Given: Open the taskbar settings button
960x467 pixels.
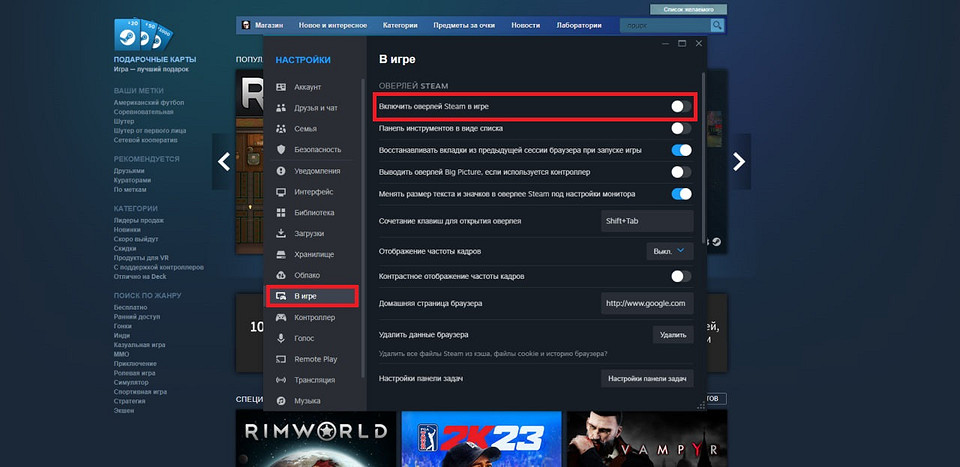Looking at the screenshot, I should (x=647, y=379).
